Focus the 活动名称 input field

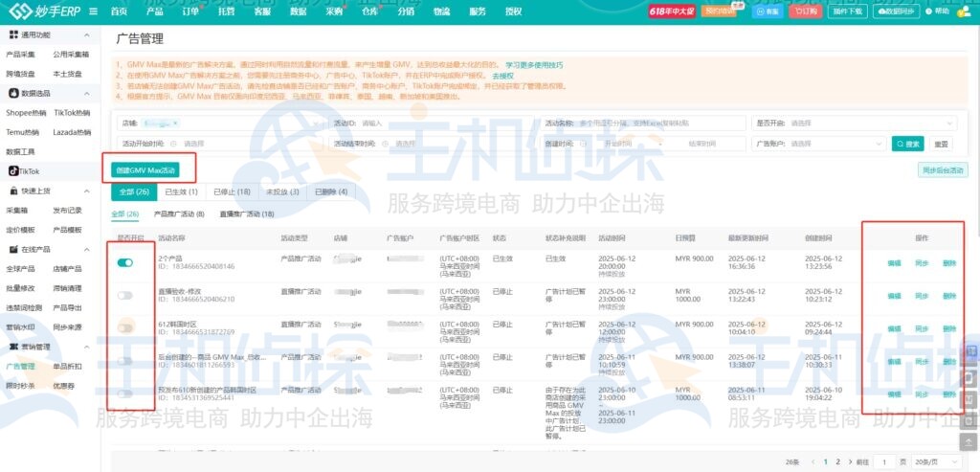click(x=642, y=124)
